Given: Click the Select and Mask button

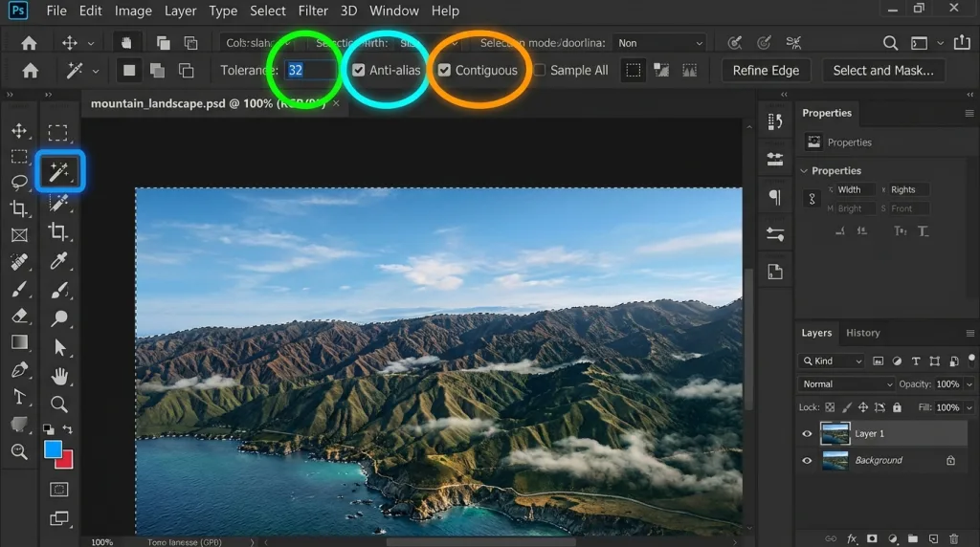Looking at the screenshot, I should pos(883,71).
